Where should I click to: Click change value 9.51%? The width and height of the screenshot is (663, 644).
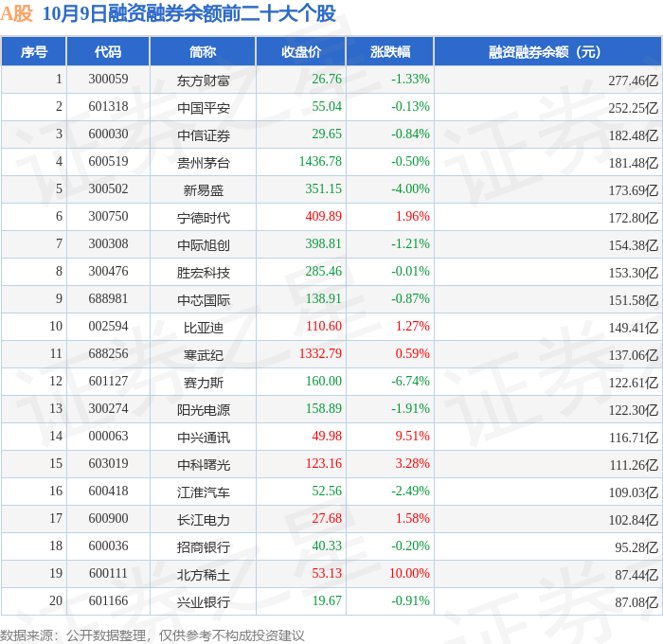412,437
